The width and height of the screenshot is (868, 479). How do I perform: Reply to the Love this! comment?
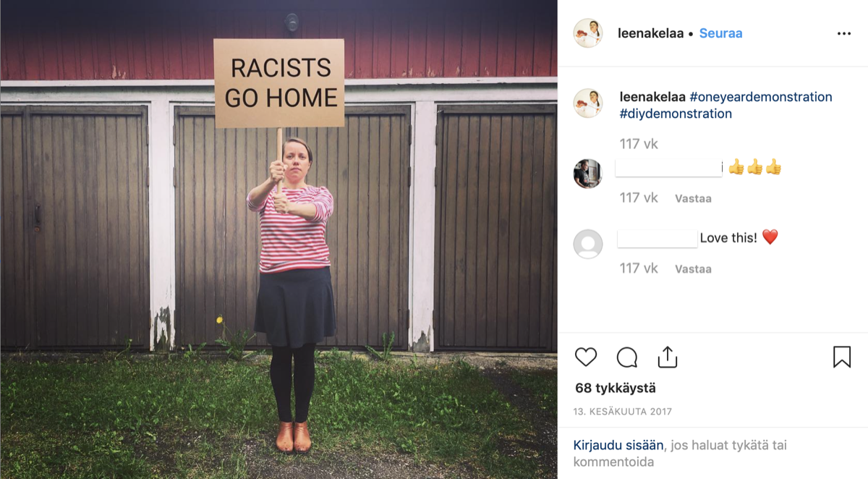click(693, 269)
